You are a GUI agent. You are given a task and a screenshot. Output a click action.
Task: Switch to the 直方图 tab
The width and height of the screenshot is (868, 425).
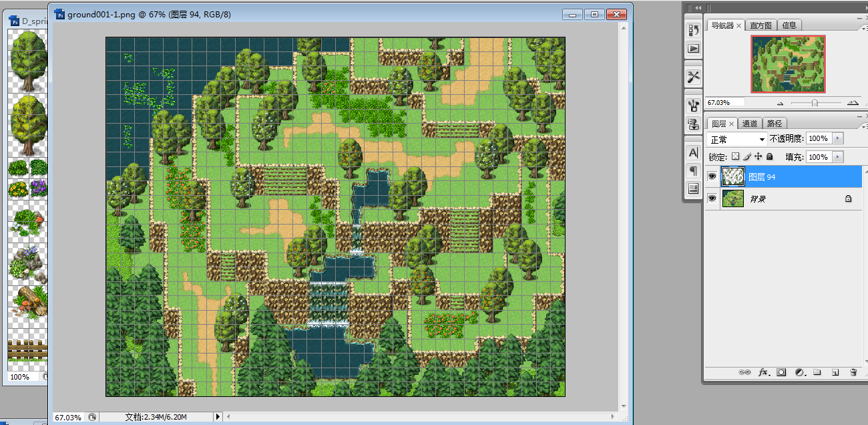761,25
